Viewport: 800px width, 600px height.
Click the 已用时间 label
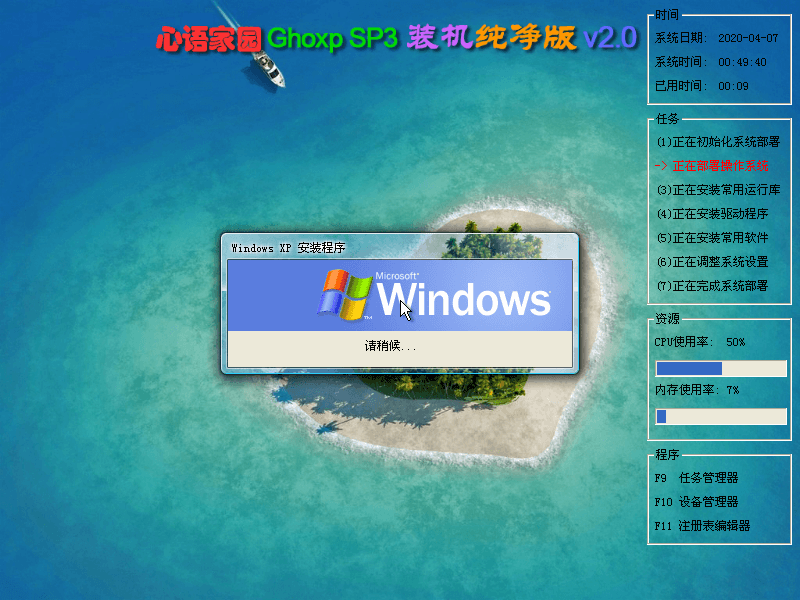pos(681,86)
